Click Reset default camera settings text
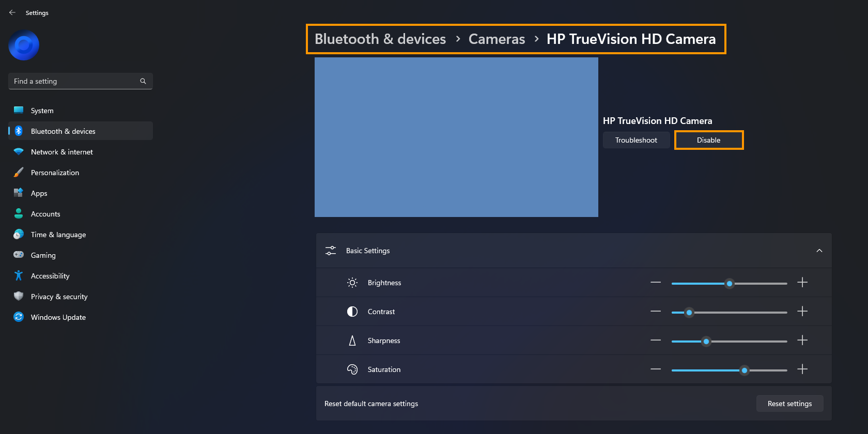The image size is (868, 434). point(371,404)
